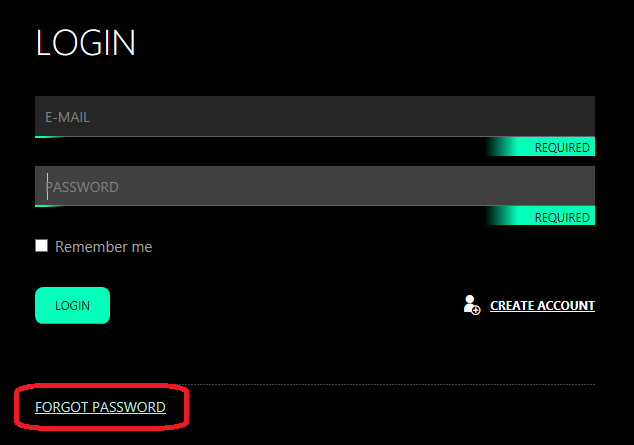Viewport: 634px width, 445px height.
Task: Click the PASSWORD placeholder text
Action: pos(82,187)
